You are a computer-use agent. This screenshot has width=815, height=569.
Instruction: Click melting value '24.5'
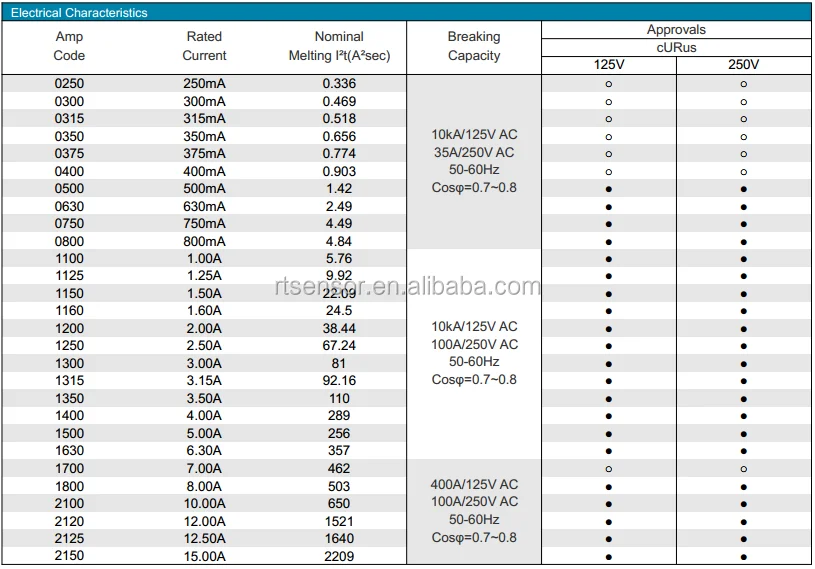339,311
